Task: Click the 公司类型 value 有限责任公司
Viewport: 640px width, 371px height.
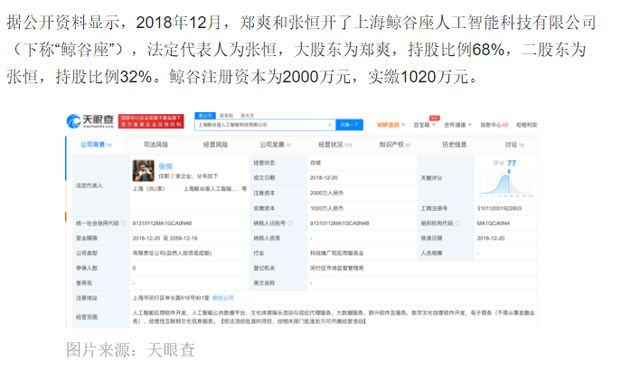Action: (x=172, y=253)
